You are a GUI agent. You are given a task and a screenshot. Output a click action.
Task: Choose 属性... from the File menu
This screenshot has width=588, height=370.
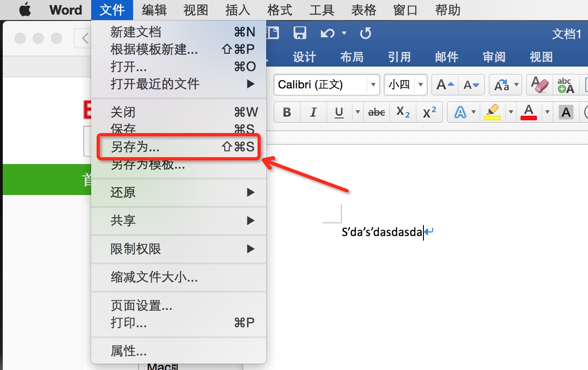click(179, 351)
